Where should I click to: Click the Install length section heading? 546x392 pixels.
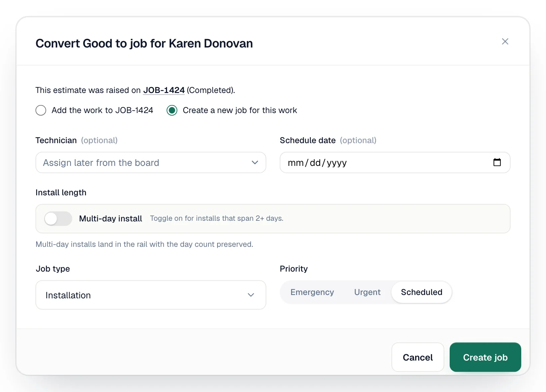[x=61, y=193]
